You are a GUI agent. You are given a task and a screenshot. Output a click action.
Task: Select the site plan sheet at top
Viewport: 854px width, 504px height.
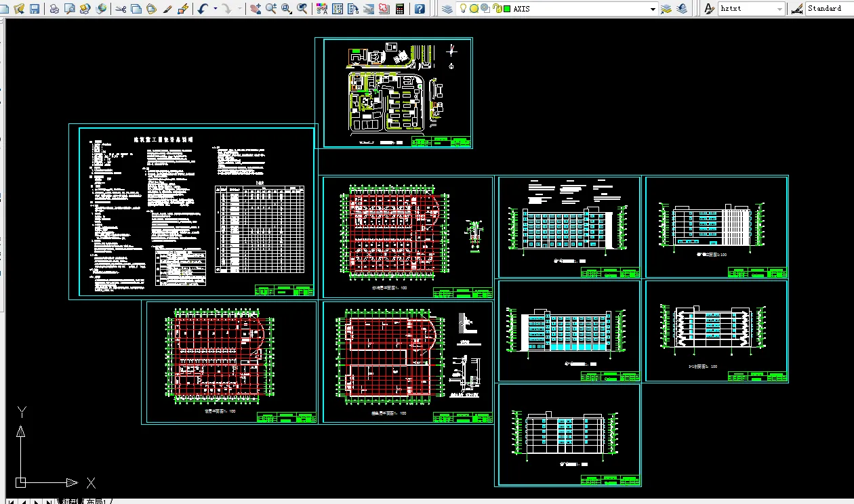point(394,93)
